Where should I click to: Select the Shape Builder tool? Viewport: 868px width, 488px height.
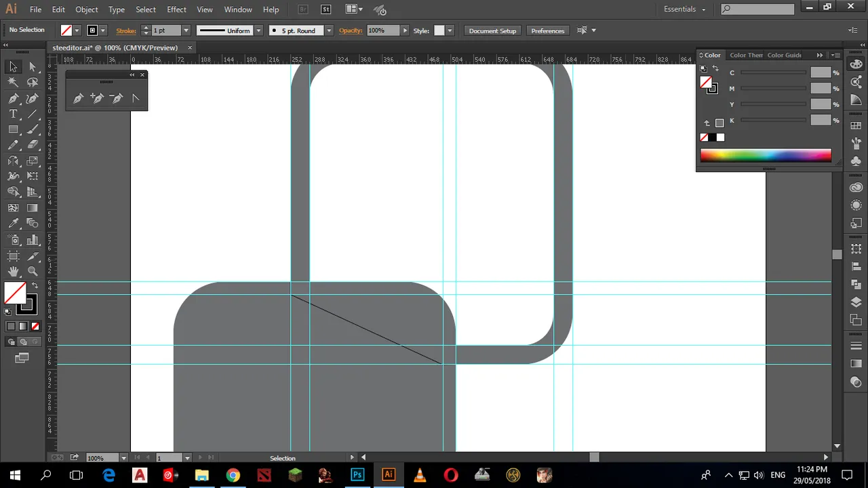coord(13,192)
